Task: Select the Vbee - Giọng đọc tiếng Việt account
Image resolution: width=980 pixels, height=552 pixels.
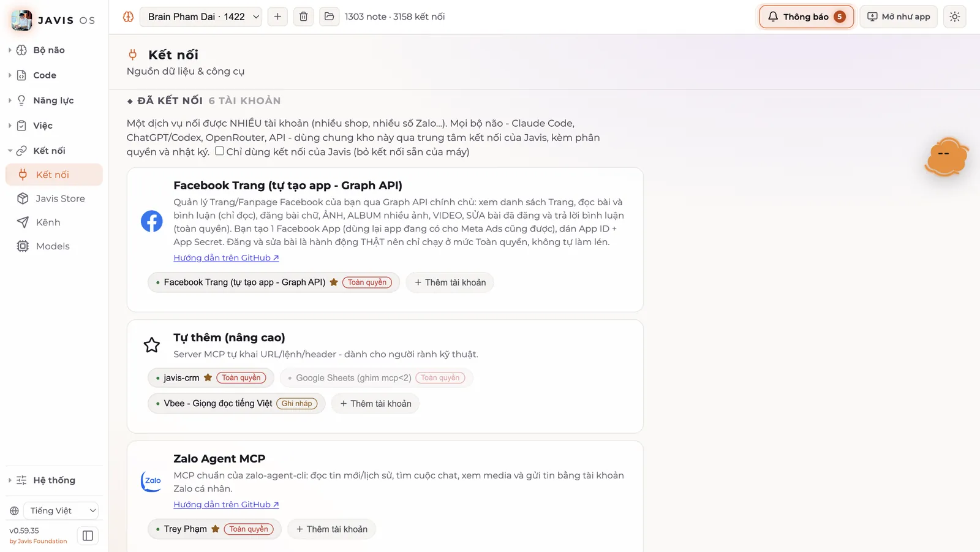Action: click(x=236, y=404)
